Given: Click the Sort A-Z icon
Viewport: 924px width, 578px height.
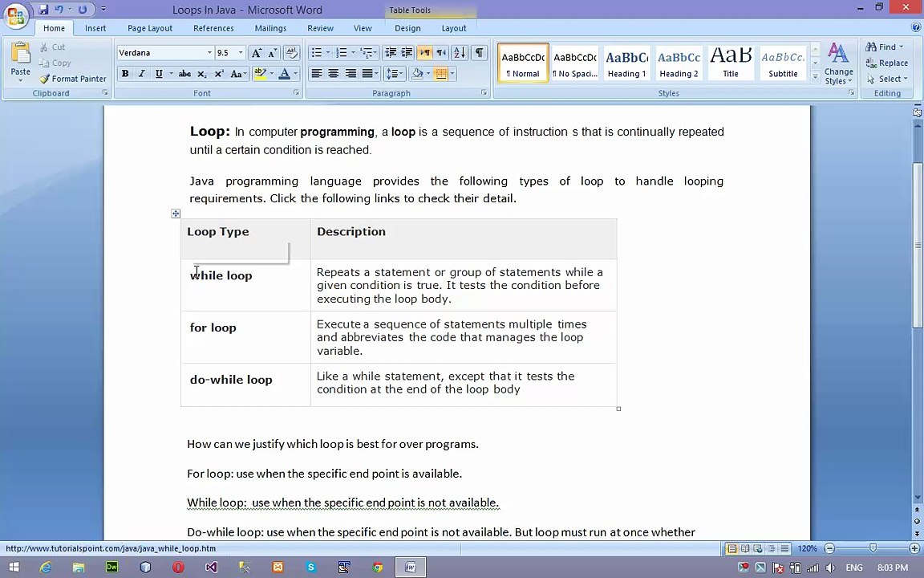Looking at the screenshot, I should click(460, 52).
